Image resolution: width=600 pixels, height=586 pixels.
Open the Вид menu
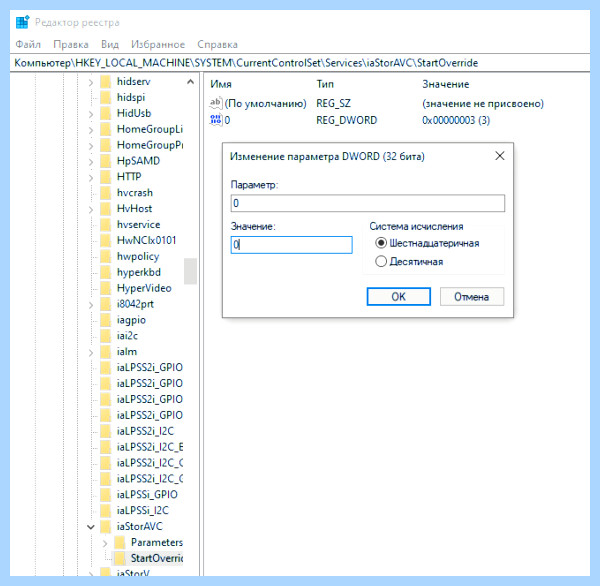click(110, 44)
